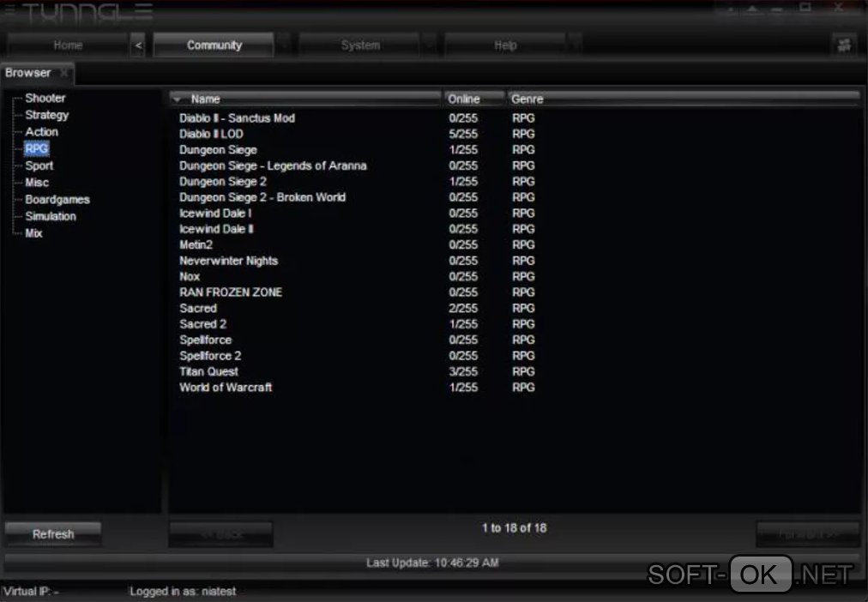868x602 pixels.
Task: Close the Browser tab
Action: point(64,73)
